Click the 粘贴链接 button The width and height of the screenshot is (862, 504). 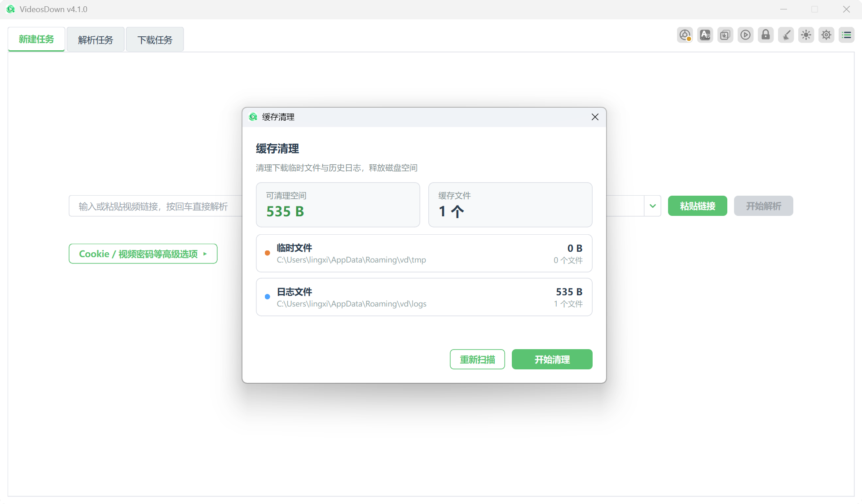697,206
